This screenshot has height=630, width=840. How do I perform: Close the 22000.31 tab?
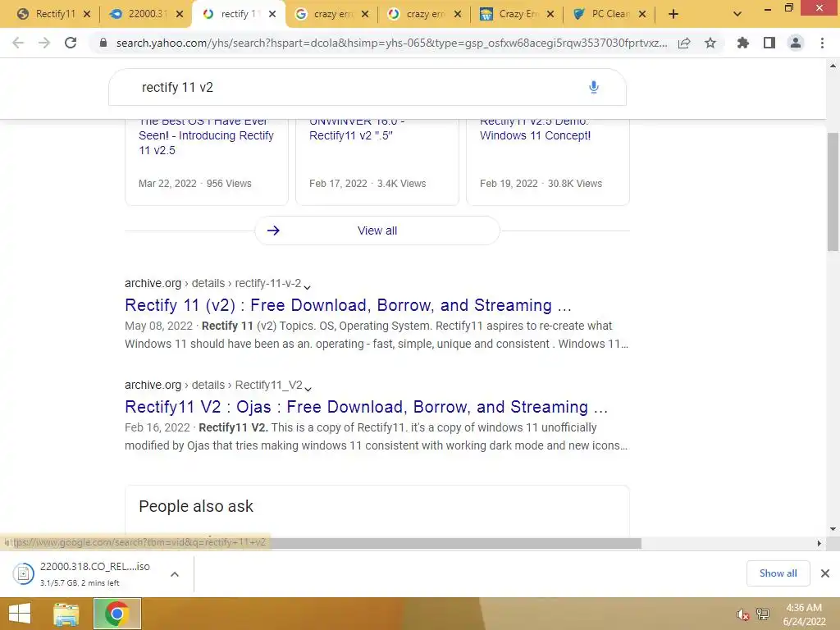click(180, 15)
